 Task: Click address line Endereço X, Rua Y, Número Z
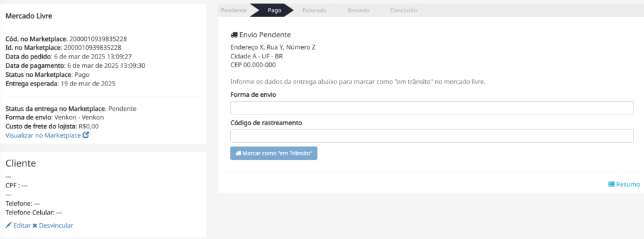pos(273,47)
